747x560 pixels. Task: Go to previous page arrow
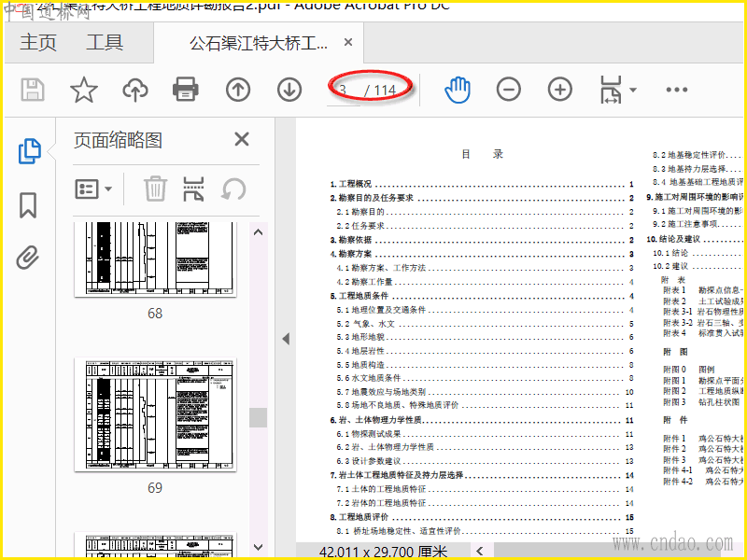tap(238, 90)
